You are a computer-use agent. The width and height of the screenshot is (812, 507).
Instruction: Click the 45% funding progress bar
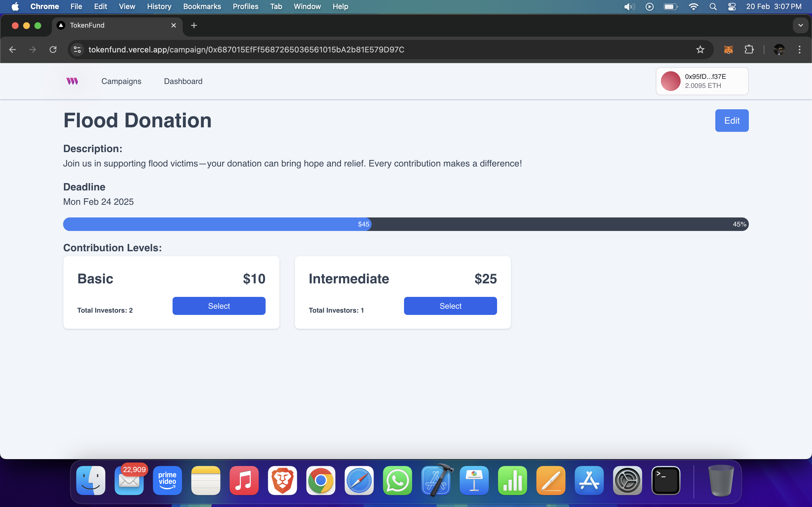point(406,224)
